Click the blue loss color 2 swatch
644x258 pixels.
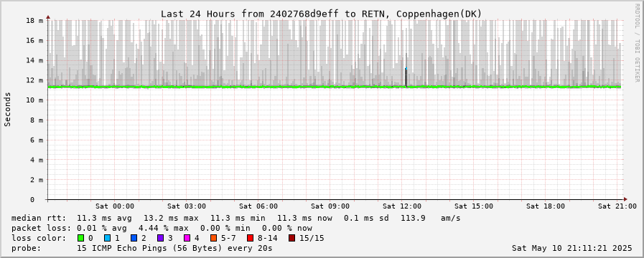click(x=134, y=238)
